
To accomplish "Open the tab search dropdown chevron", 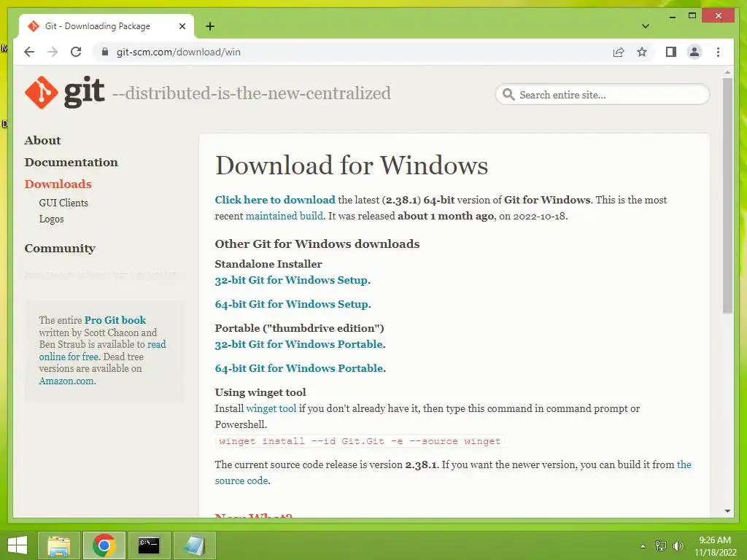I will coord(646,26).
